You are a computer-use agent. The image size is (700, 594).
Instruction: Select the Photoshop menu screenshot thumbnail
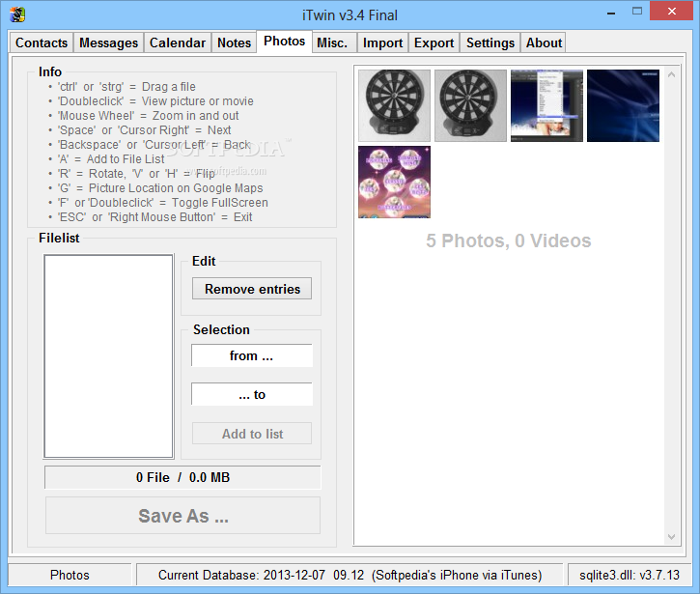coord(546,105)
